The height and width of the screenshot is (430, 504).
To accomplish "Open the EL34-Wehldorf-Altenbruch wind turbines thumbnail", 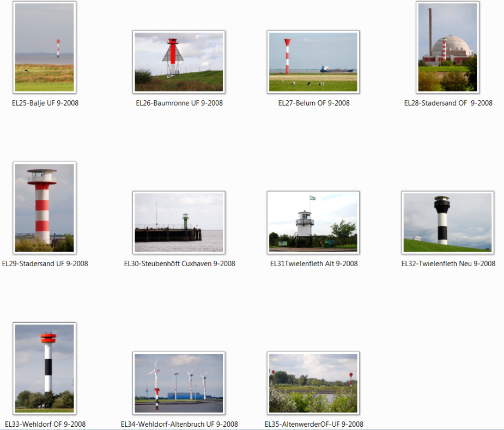I will (179, 383).
